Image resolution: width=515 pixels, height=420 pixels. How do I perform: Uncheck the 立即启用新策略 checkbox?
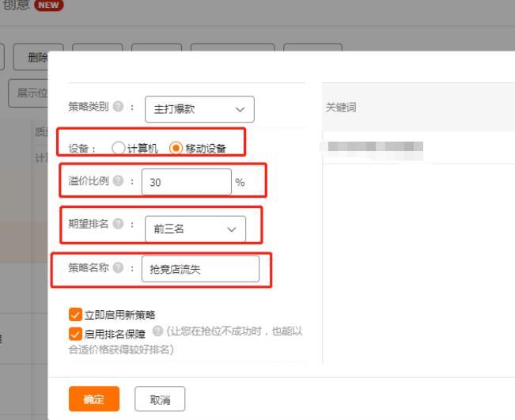click(x=76, y=315)
